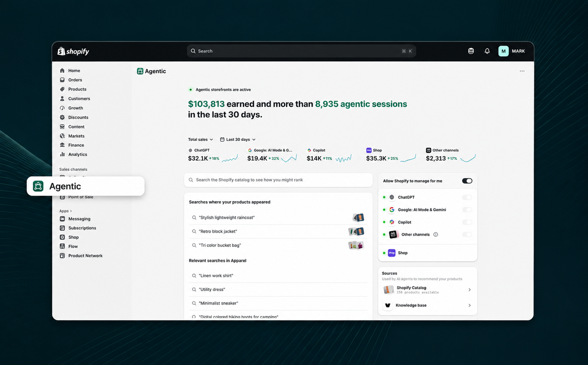588x365 pixels.
Task: Click the Shopify logo
Action: 73,51
